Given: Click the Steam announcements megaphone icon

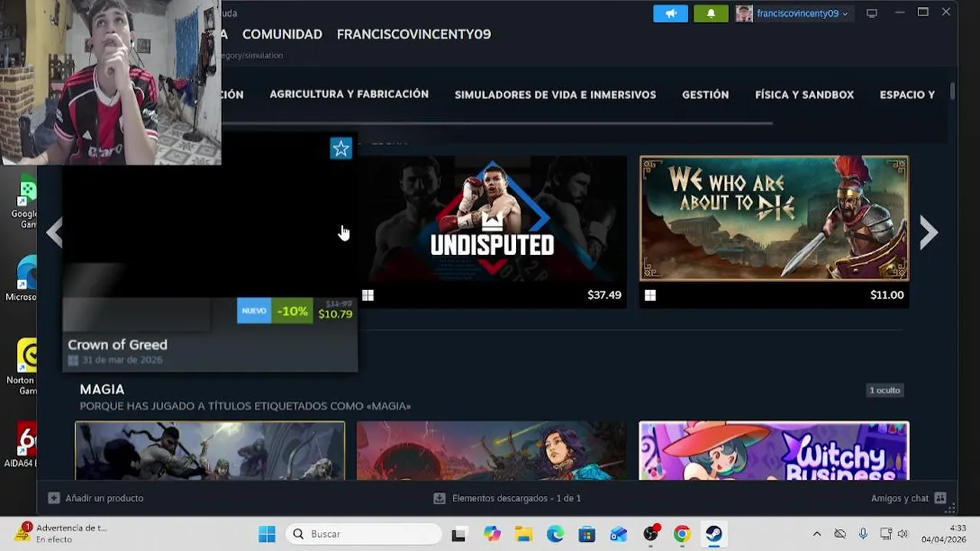Looking at the screenshot, I should (671, 14).
